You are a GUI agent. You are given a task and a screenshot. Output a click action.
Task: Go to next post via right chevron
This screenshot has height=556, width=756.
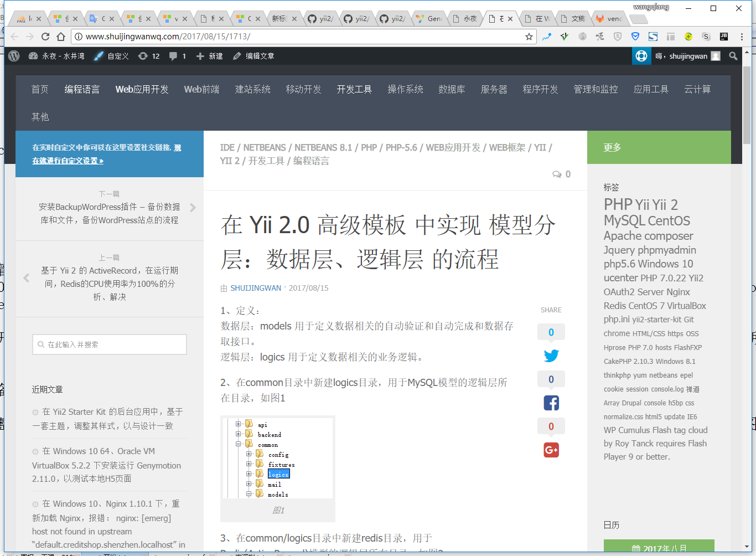point(193,208)
